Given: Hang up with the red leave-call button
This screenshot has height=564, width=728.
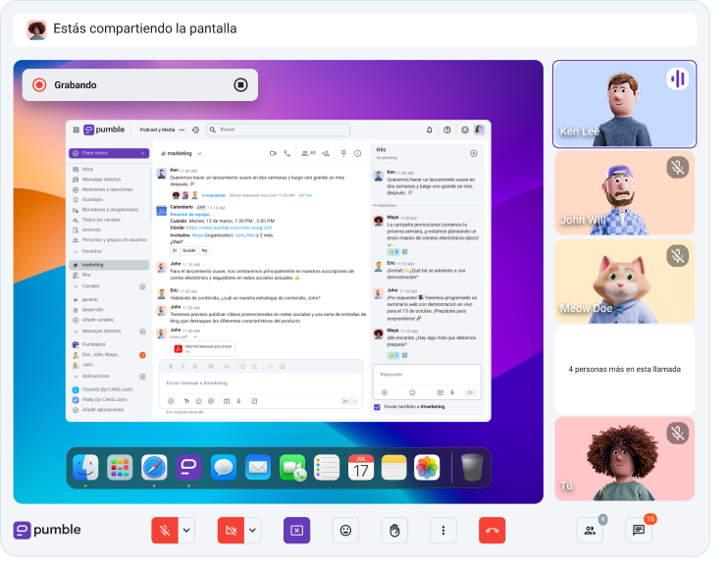Looking at the screenshot, I should coord(492,530).
